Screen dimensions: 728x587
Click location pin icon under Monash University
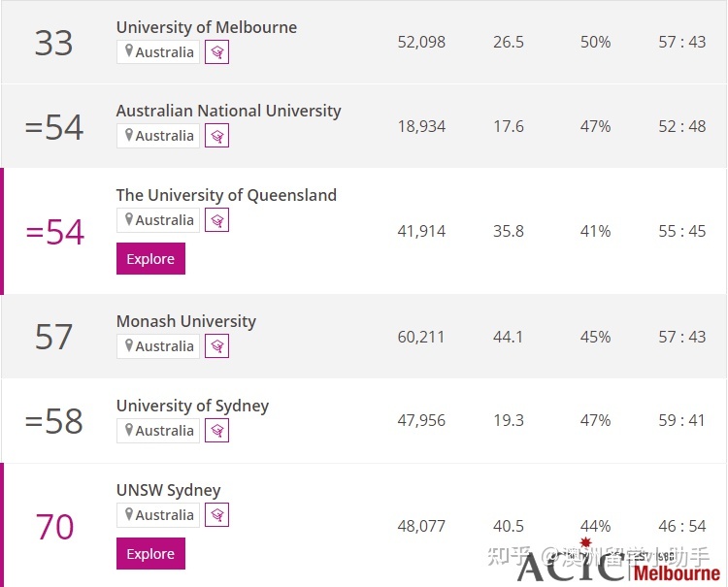tap(129, 345)
